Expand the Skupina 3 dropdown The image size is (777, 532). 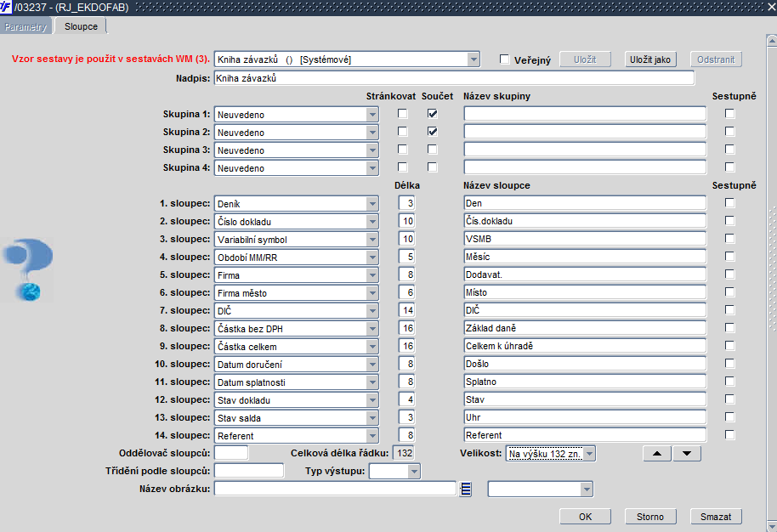coord(372,150)
